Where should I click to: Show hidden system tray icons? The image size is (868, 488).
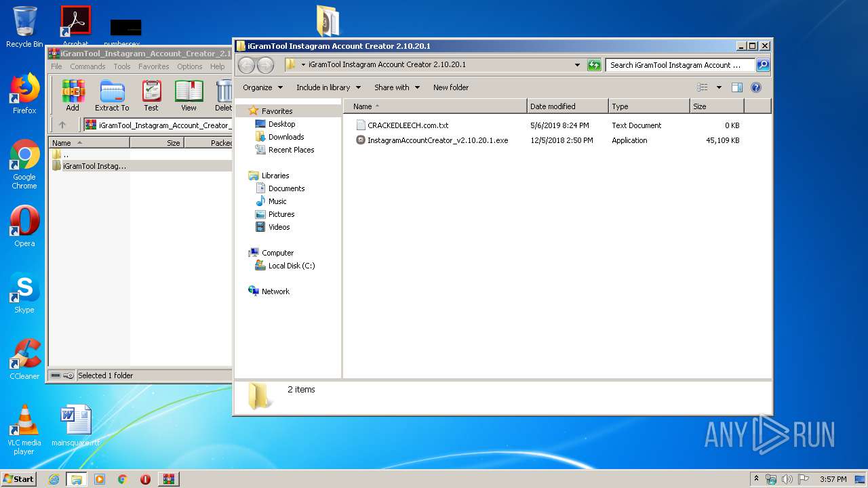point(756,479)
